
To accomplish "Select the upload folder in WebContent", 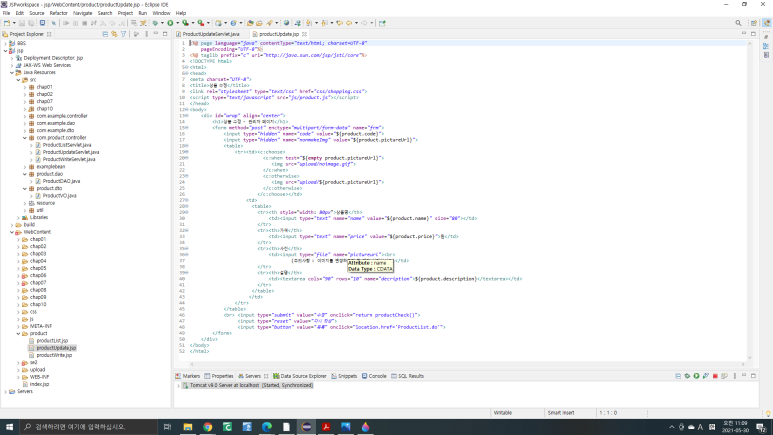I will [x=37, y=369].
